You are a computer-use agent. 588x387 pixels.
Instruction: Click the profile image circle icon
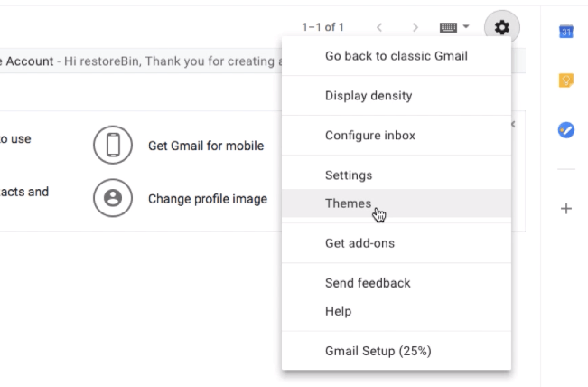113,198
